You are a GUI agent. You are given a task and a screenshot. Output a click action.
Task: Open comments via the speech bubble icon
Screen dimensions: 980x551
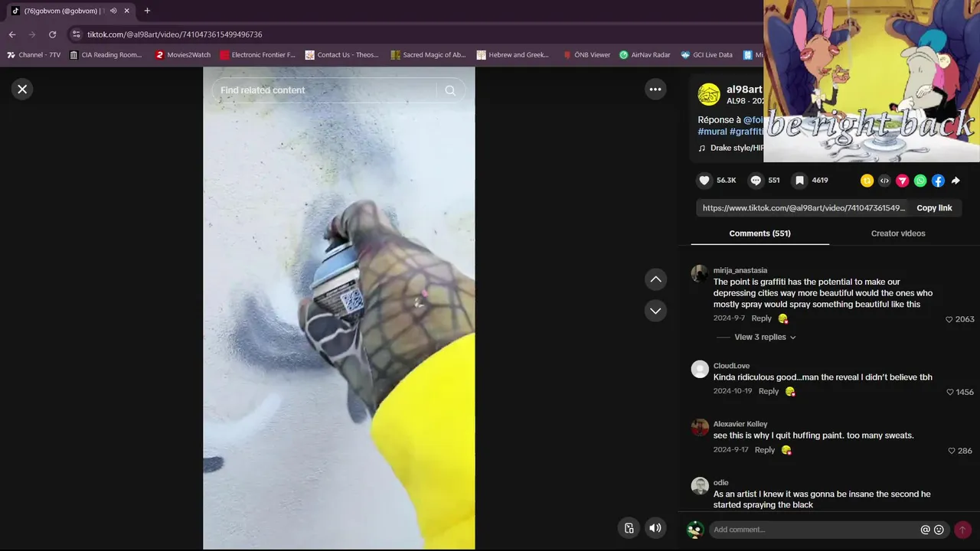[x=756, y=181]
